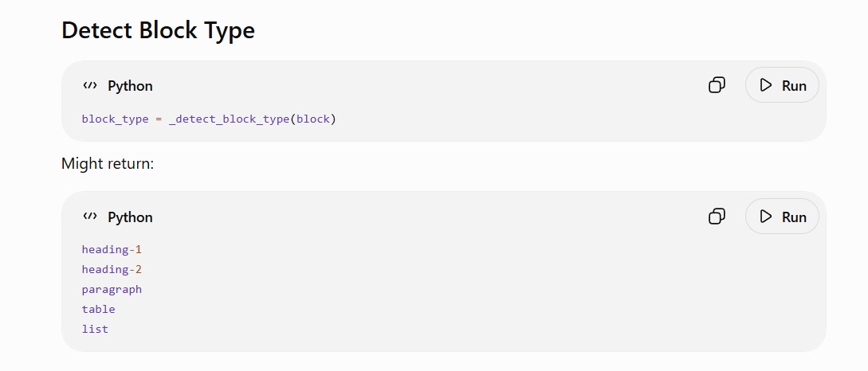This screenshot has width=868, height=371.
Task: Click the heading-2 code line
Action: 112,269
